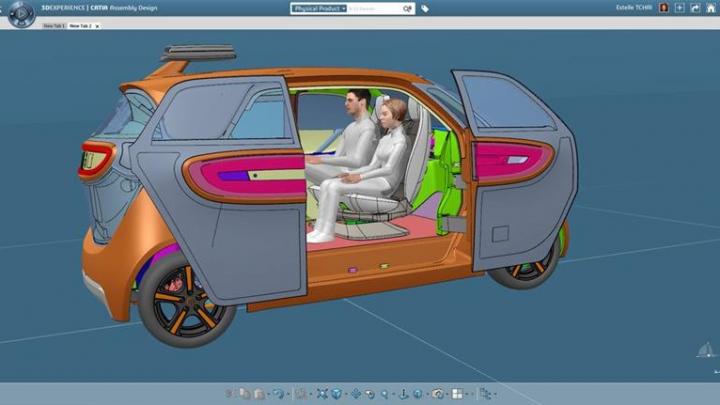Click the Fit All In view icon

tap(320, 394)
